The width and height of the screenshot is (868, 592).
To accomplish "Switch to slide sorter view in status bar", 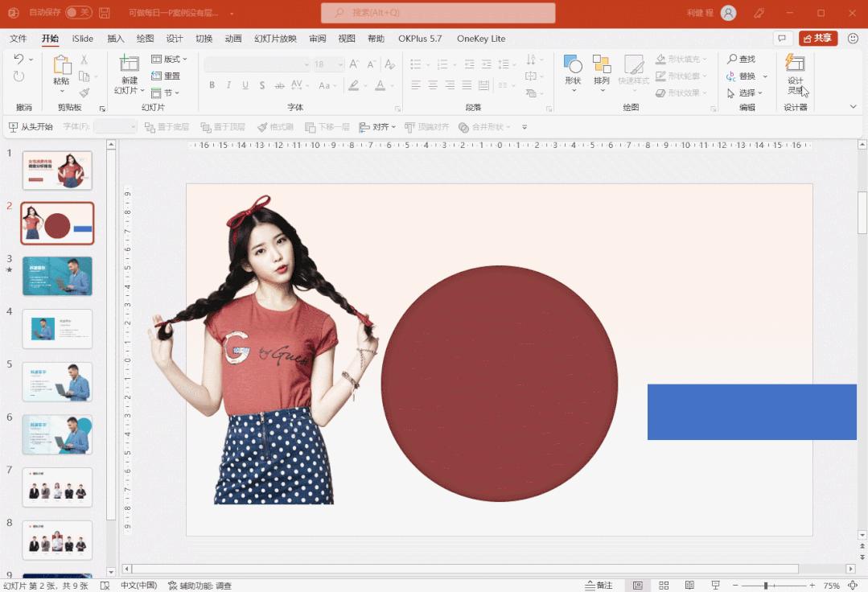I will point(664,586).
